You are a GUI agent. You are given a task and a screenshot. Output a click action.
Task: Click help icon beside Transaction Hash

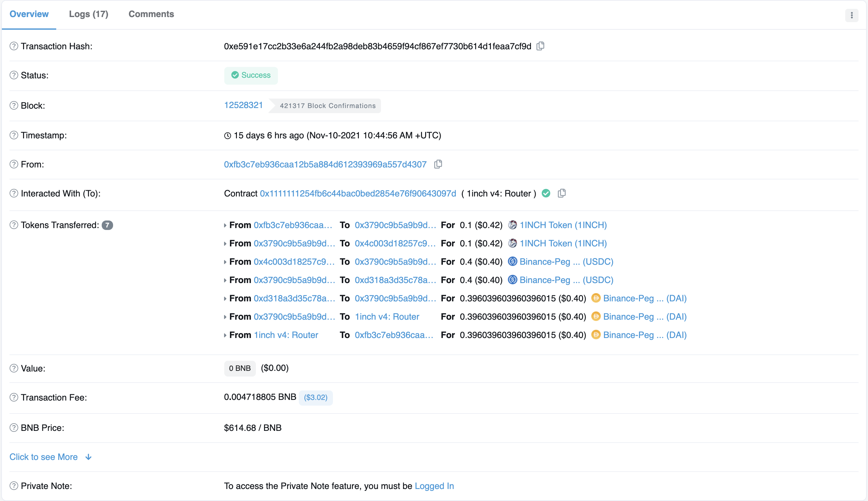tap(14, 46)
